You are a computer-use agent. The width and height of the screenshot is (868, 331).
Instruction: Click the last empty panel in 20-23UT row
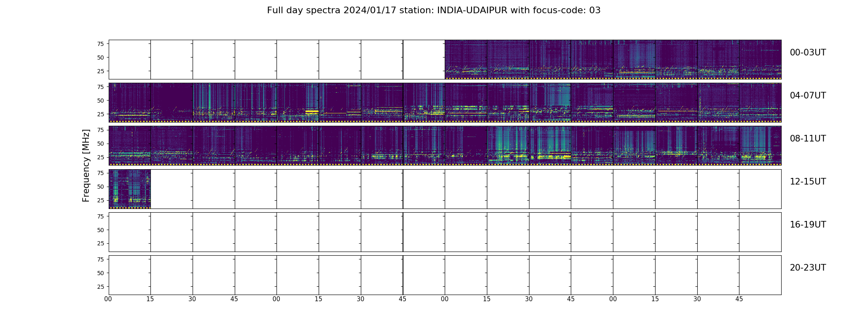pyautogui.click(x=760, y=275)
